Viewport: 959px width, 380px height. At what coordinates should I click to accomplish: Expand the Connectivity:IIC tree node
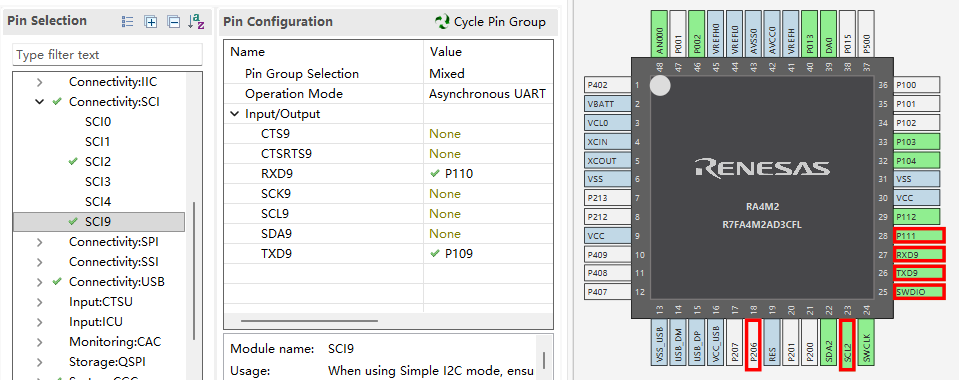click(x=40, y=82)
